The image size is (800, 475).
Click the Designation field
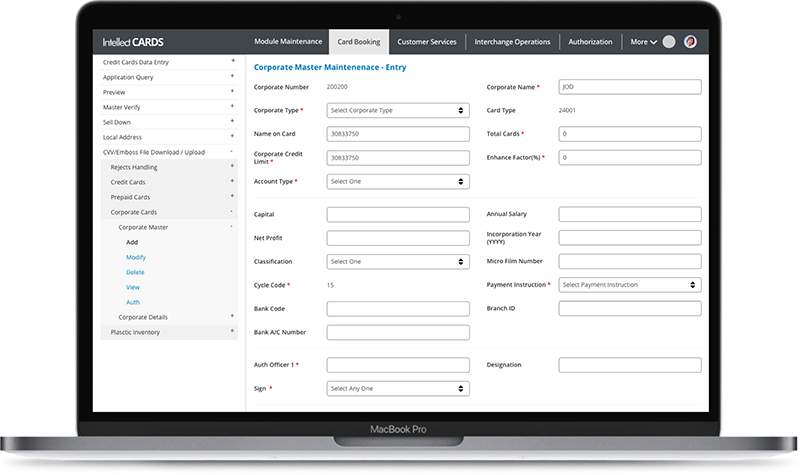[x=630, y=365]
